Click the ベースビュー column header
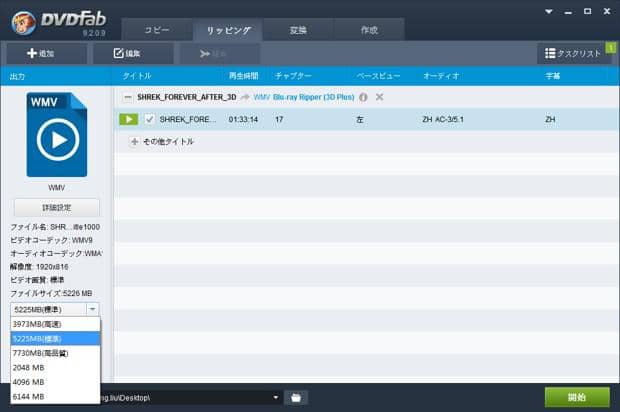This screenshot has width=620, height=412. [378, 76]
